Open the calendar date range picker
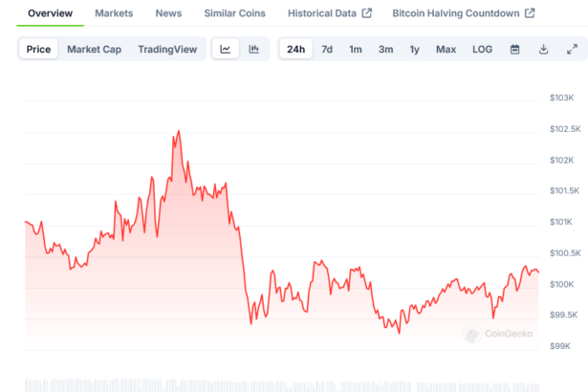Viewport: 588px width, 392px height. click(x=514, y=49)
